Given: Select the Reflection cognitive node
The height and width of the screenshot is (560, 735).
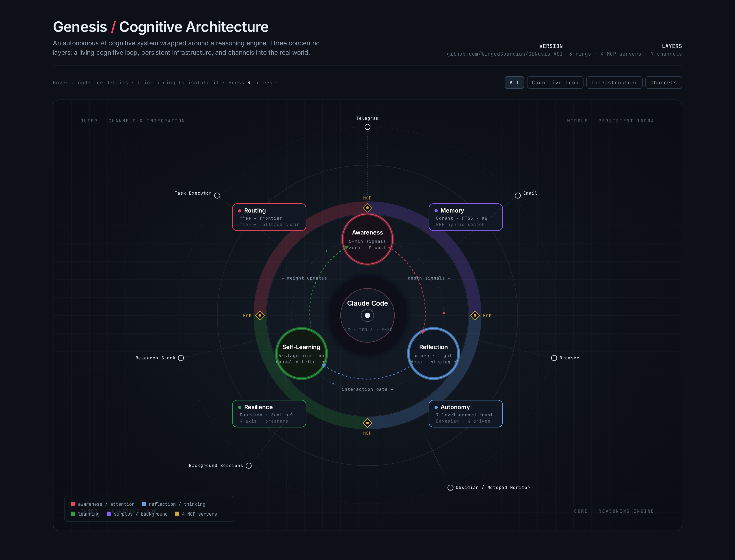Looking at the screenshot, I should point(433,353).
